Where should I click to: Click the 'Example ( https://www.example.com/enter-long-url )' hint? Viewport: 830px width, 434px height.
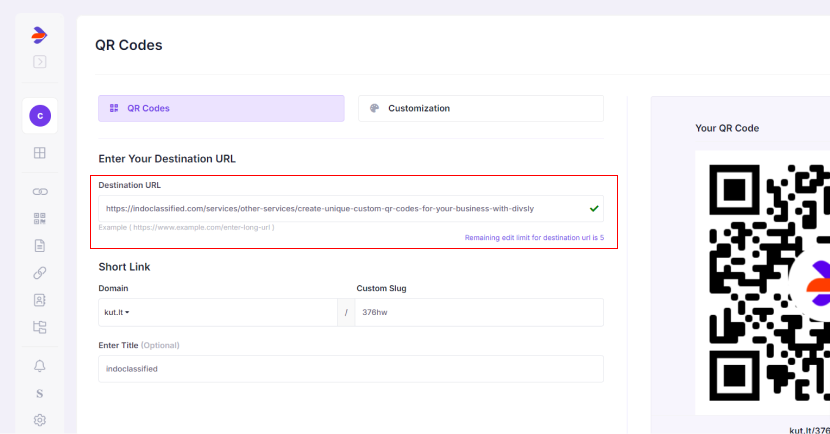coord(186,228)
